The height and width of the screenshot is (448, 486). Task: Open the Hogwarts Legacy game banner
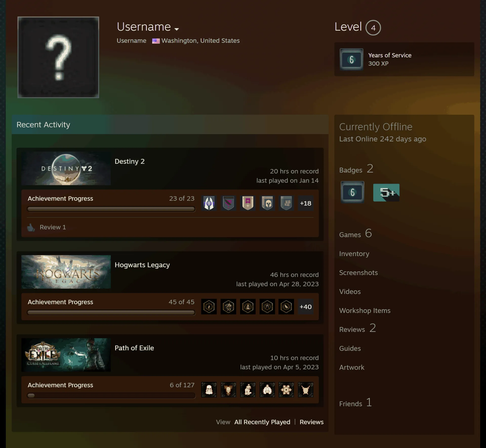pos(66,272)
